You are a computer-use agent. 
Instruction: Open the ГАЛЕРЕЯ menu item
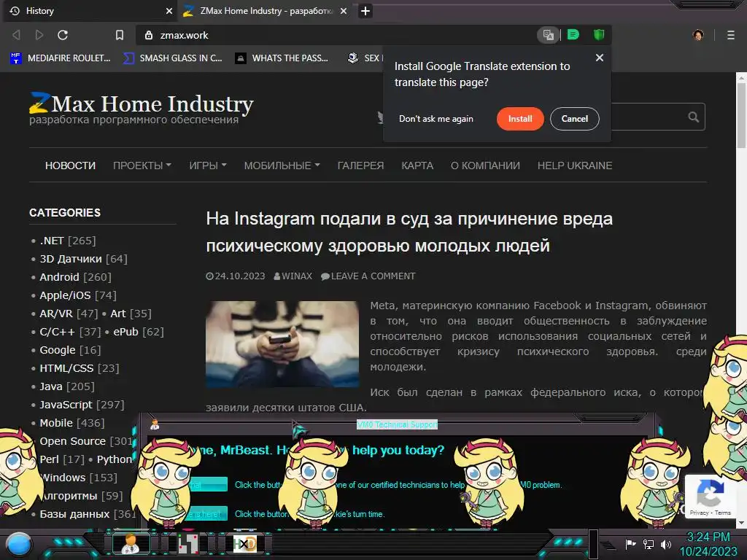[360, 166]
